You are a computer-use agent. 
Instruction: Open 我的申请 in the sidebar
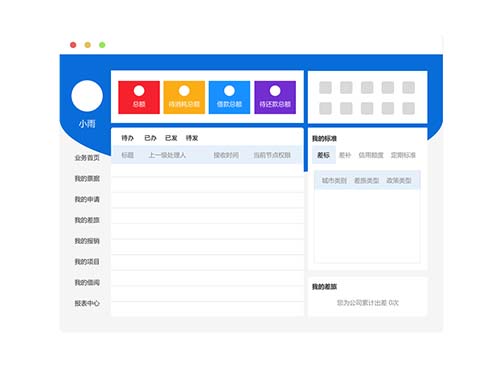click(x=87, y=199)
